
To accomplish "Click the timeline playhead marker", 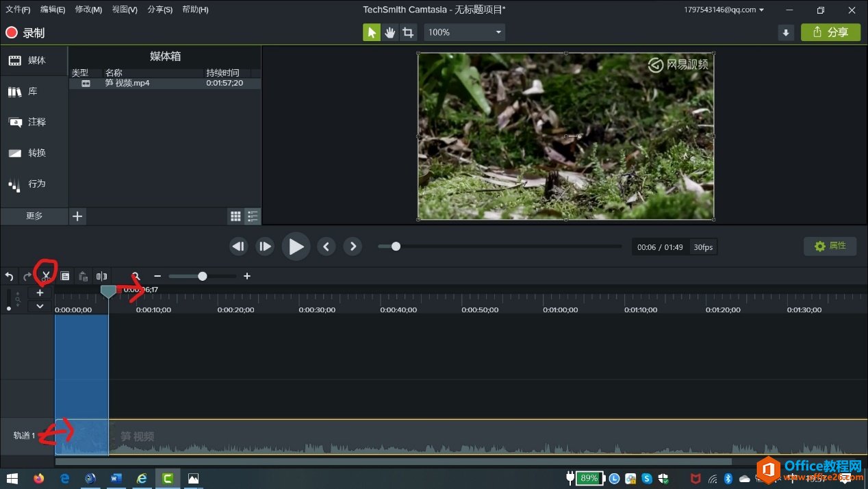I will coord(108,292).
